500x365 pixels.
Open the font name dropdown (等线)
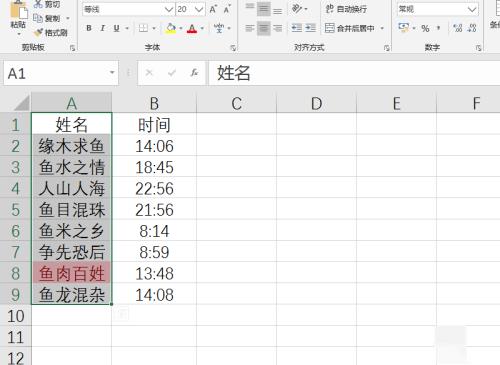point(169,9)
